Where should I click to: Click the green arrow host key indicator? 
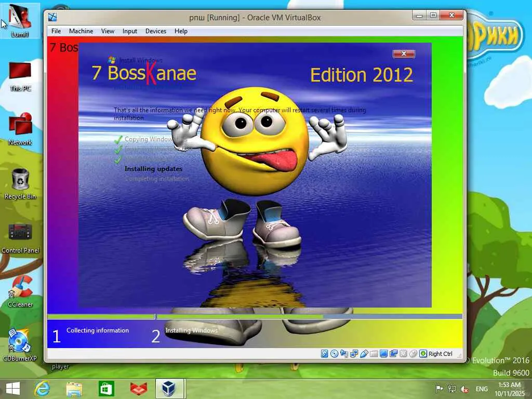tap(423, 354)
